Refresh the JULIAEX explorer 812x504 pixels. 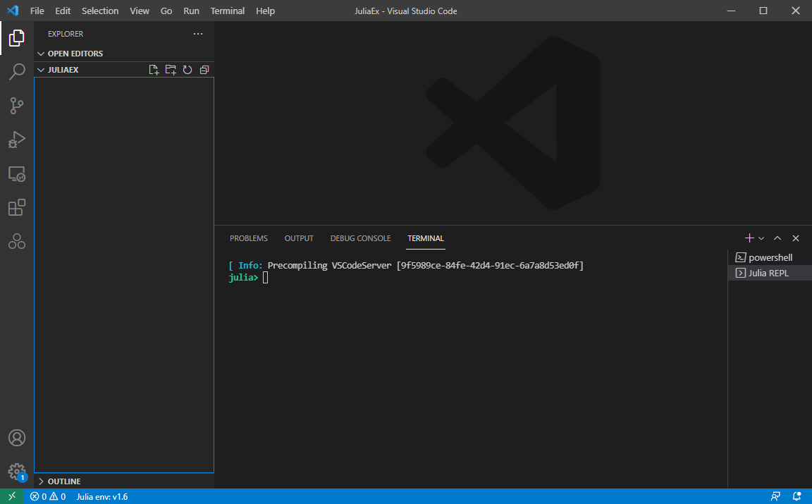tap(187, 69)
